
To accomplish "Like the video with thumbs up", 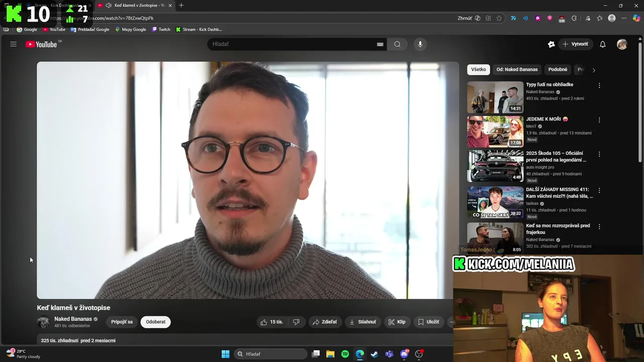I will point(272,322).
